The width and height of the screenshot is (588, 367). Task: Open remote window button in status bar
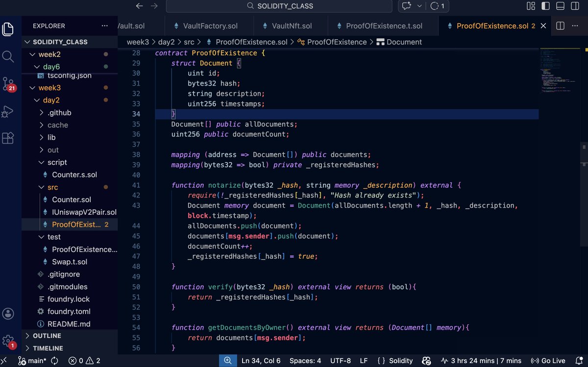(4, 361)
